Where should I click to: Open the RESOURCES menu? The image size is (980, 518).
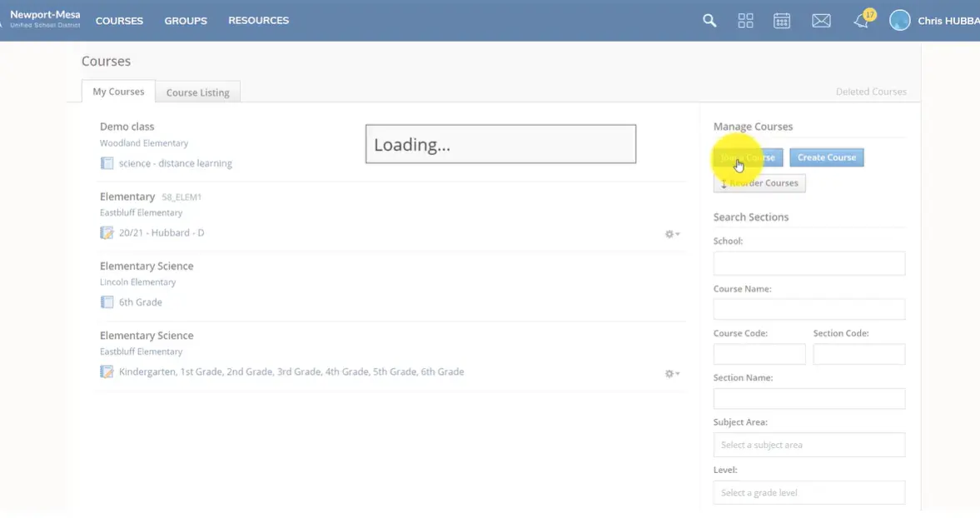pos(258,21)
